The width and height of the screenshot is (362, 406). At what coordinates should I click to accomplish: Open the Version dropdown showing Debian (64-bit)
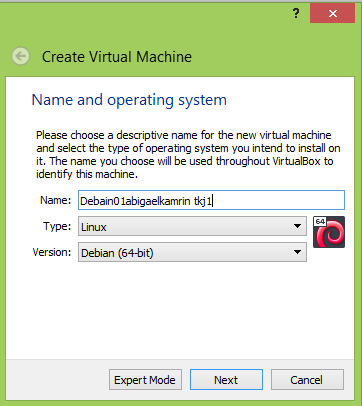pos(192,252)
